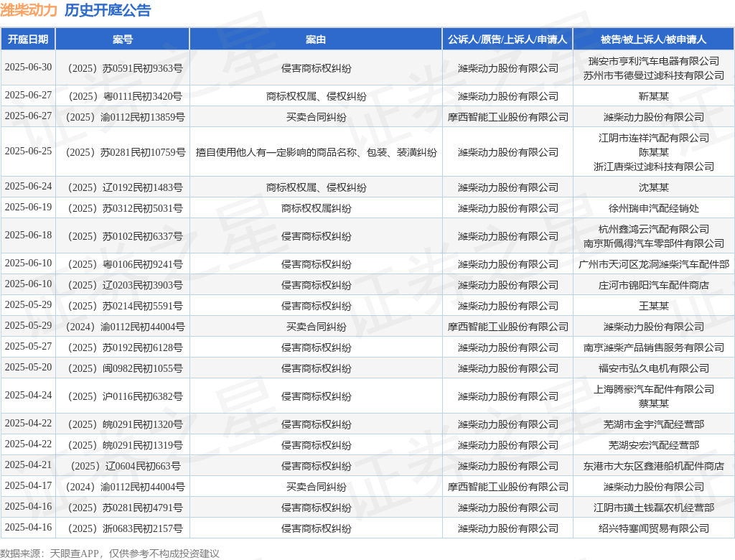Click defendant 苏州市韦德曼过滤科技有限公司

[x=653, y=75]
